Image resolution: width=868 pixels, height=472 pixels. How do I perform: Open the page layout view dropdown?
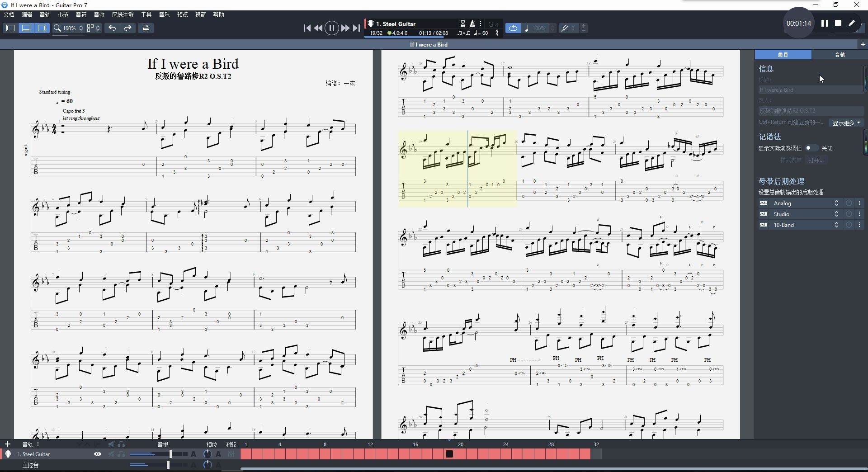pos(94,28)
